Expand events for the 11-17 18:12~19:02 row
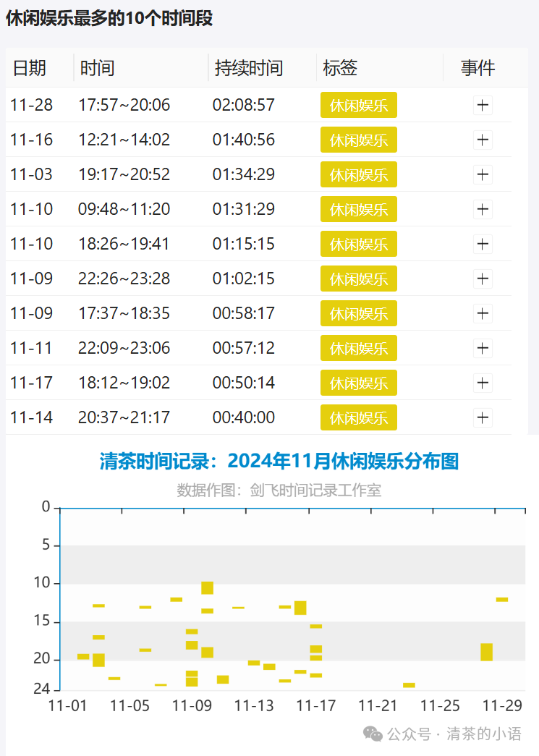 (483, 383)
